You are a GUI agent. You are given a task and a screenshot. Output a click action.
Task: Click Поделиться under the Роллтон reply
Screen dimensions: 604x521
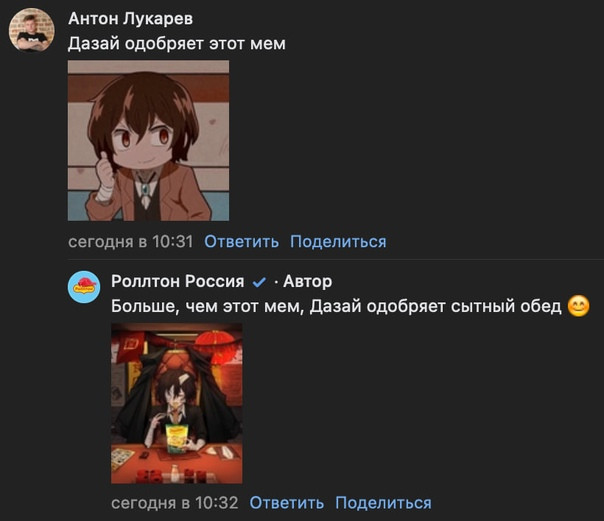[383, 503]
